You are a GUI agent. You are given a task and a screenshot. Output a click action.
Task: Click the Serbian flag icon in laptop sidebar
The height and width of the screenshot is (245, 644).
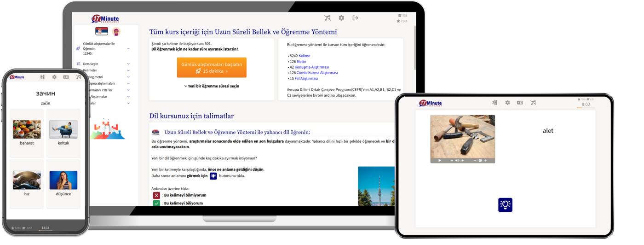pyautogui.click(x=102, y=31)
